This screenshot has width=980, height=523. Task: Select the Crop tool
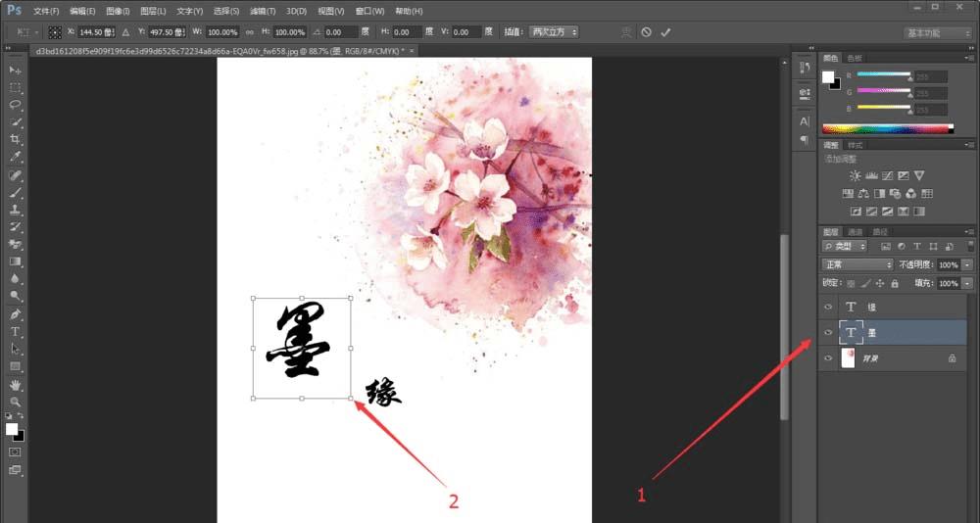(15, 139)
